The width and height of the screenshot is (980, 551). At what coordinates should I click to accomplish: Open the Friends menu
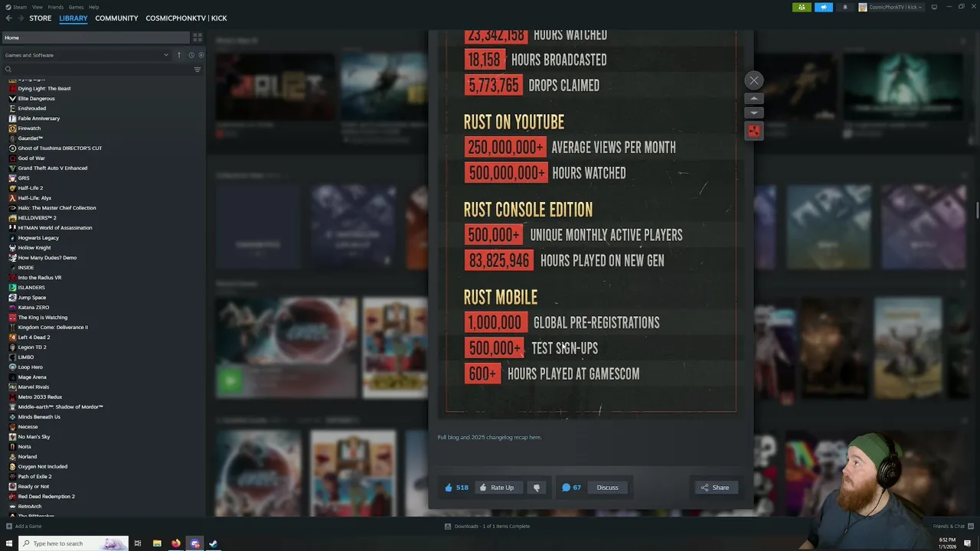click(55, 7)
